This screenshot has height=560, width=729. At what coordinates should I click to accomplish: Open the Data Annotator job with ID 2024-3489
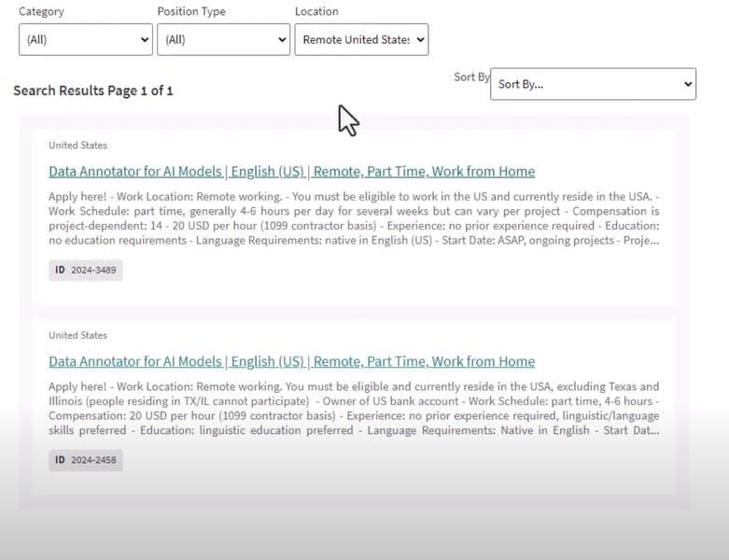coord(291,172)
